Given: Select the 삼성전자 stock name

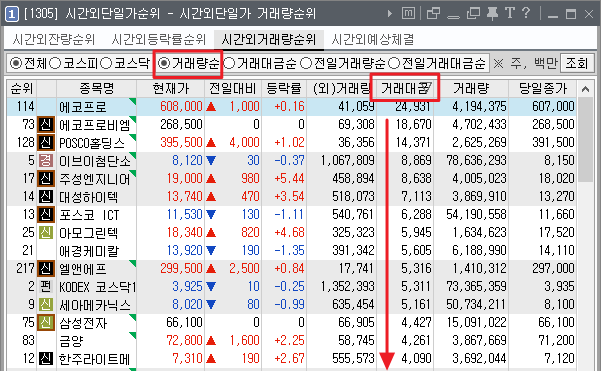Looking at the screenshot, I should click(x=83, y=323).
